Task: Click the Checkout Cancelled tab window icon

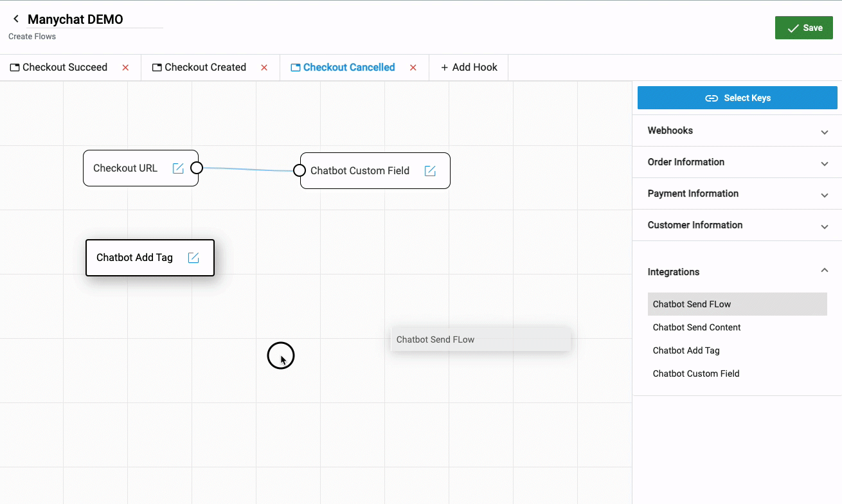Action: pyautogui.click(x=296, y=67)
